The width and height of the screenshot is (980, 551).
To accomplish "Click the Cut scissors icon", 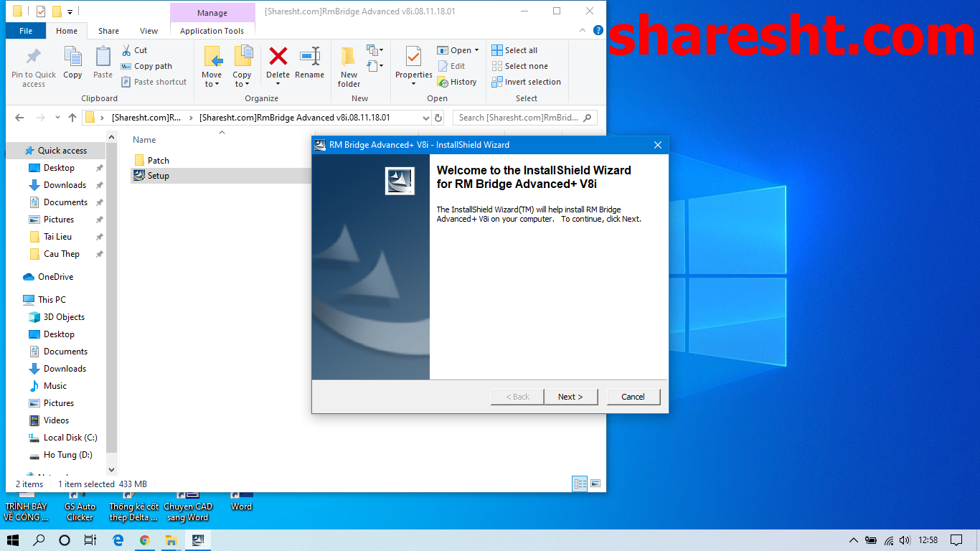I will coord(126,50).
